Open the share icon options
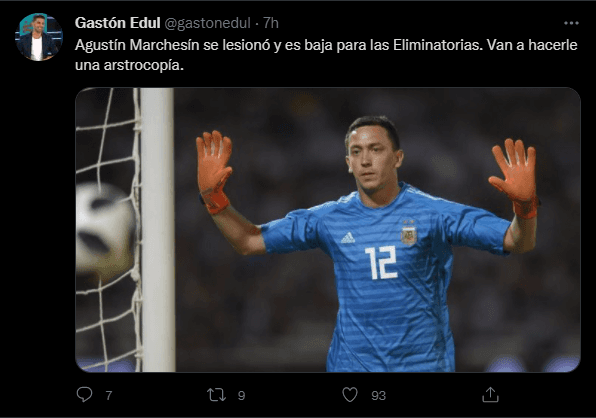This screenshot has height=418, width=596. pyautogui.click(x=490, y=394)
